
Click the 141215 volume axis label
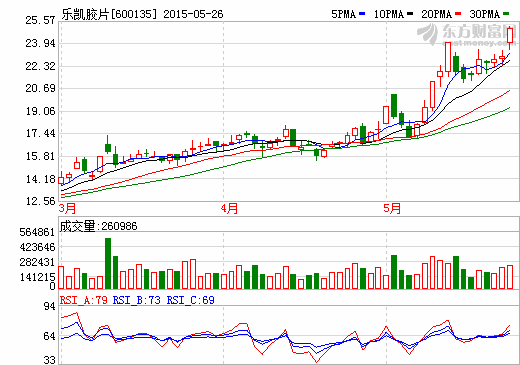point(37,277)
